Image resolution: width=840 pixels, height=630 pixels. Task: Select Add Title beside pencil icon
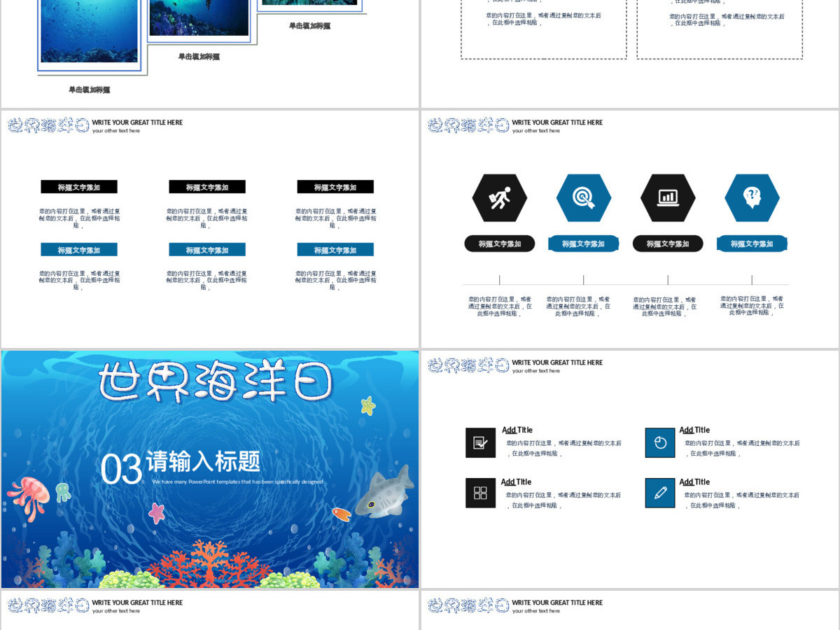[x=694, y=482]
